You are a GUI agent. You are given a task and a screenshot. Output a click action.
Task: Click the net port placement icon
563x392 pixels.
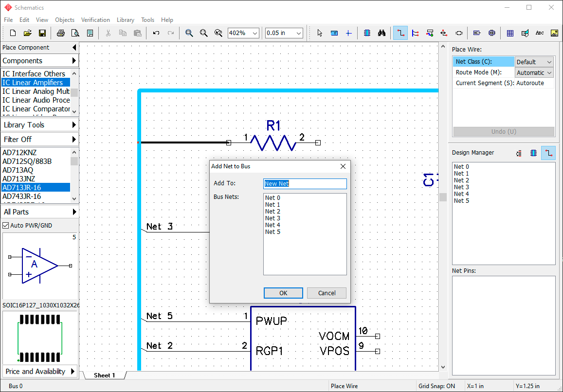[444, 33]
